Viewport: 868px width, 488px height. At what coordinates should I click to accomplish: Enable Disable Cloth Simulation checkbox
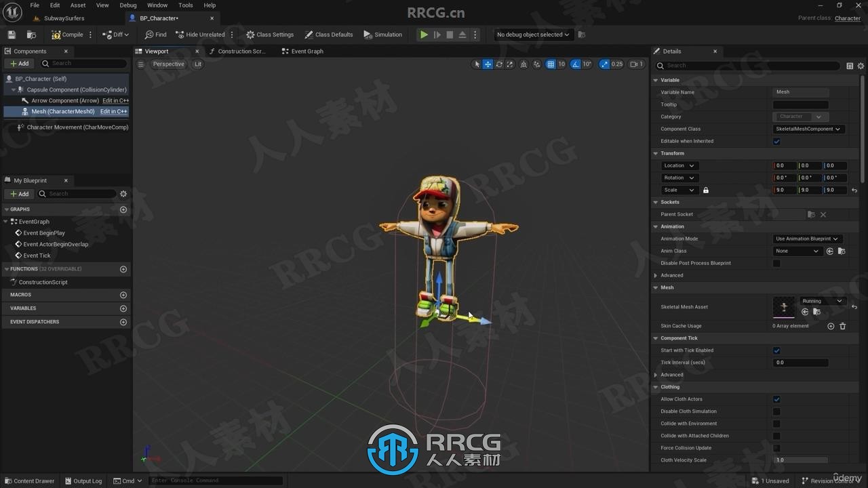point(776,411)
